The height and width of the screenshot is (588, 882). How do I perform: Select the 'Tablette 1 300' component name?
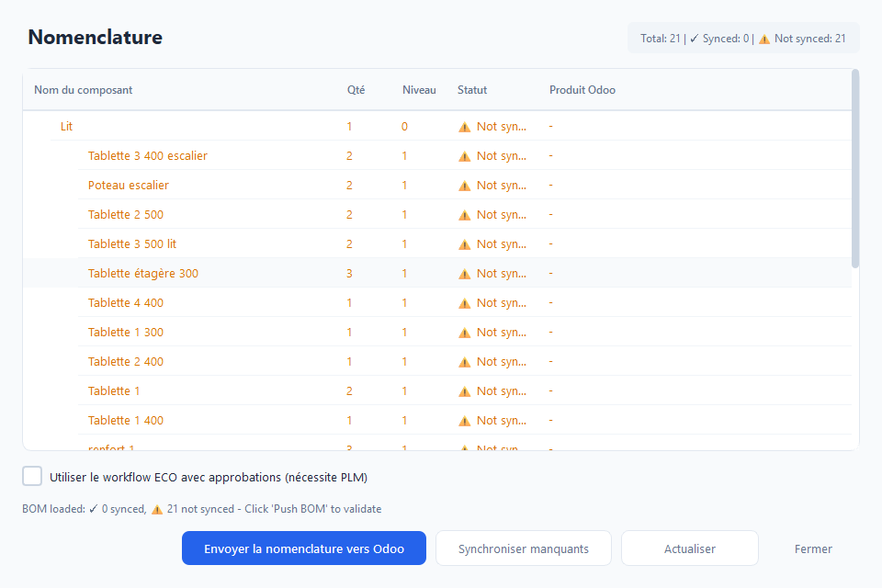click(x=126, y=332)
